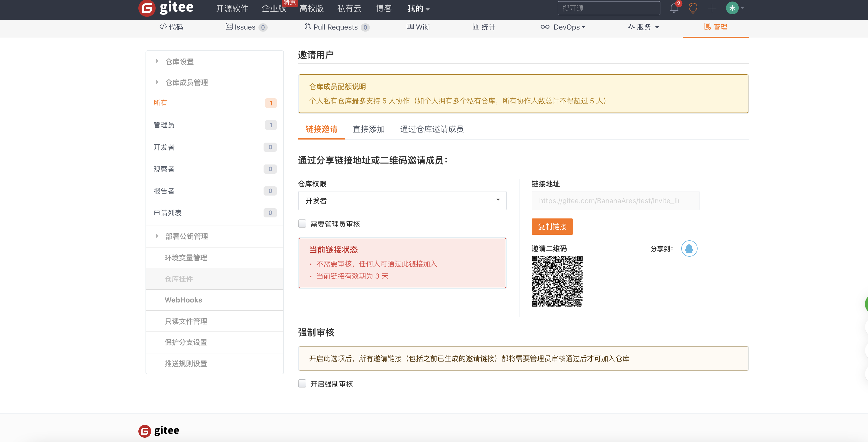Select 管理员 members filter
Screen dimensions: 868x442
pyautogui.click(x=215, y=125)
